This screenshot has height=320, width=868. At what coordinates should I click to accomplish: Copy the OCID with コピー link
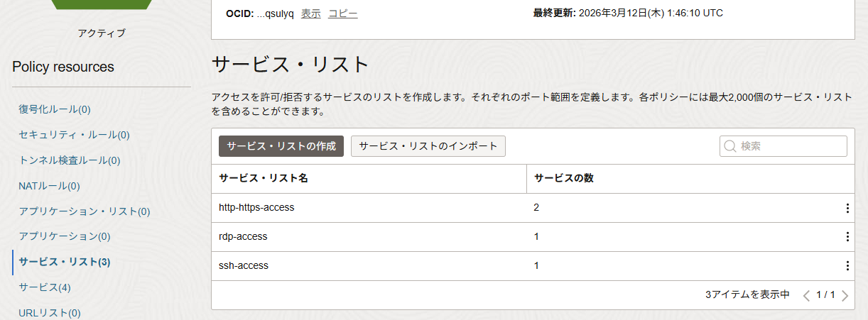pos(342,13)
